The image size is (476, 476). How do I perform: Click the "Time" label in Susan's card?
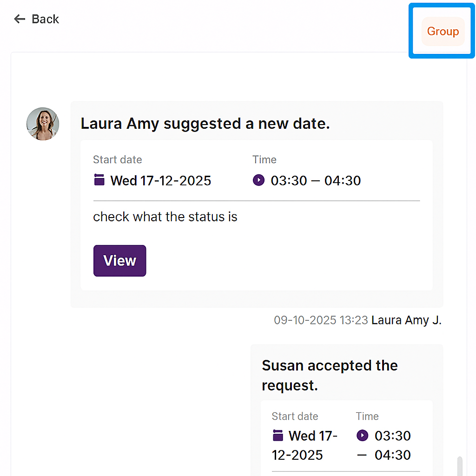(x=367, y=416)
